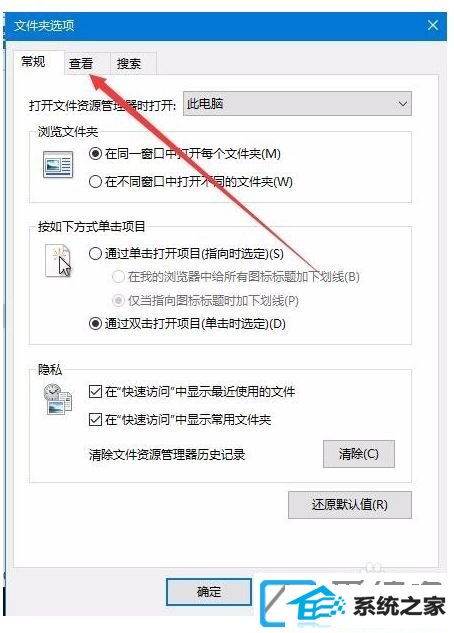Switch to the 搜索 tab
Viewport: 454px width, 633px height.
(x=129, y=63)
